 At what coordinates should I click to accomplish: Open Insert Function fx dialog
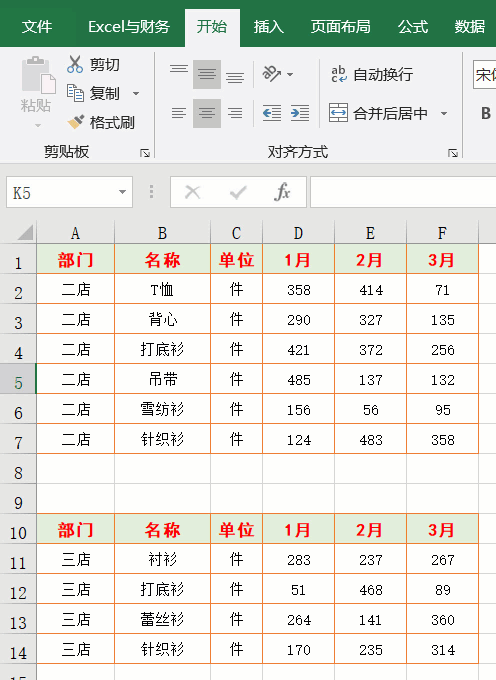[x=282, y=192]
